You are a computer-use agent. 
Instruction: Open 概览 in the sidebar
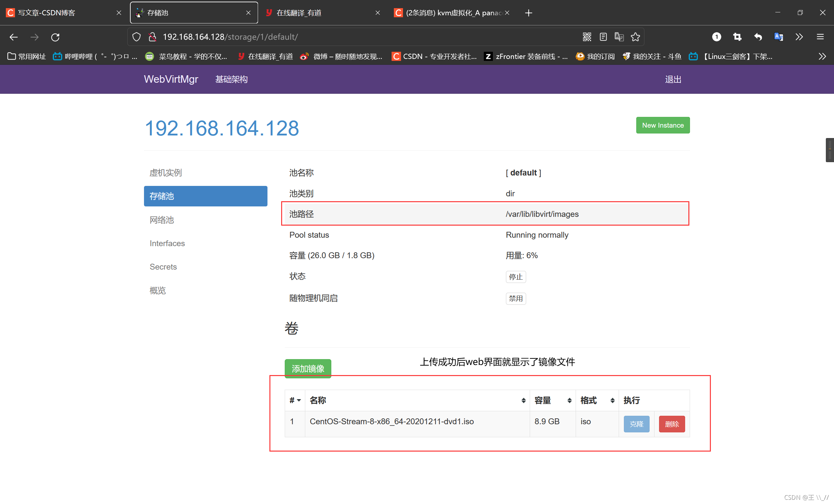coord(206,290)
